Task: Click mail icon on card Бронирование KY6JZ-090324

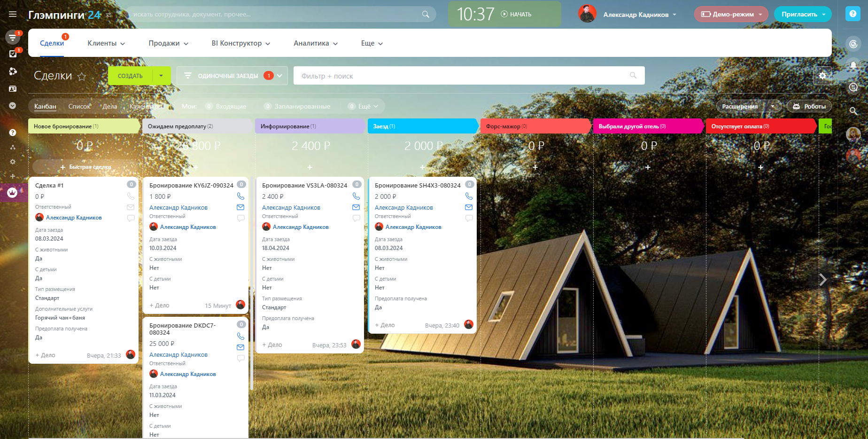Action: [x=240, y=207]
